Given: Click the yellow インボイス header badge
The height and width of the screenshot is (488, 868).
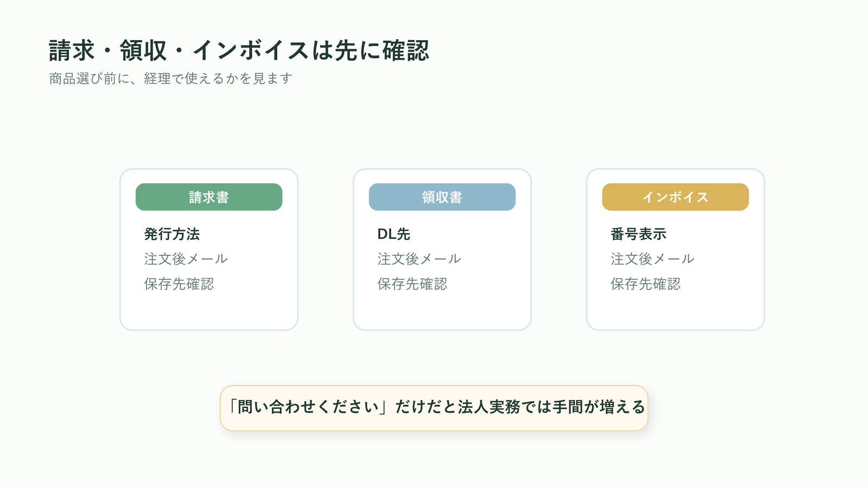Looking at the screenshot, I should 675,197.
